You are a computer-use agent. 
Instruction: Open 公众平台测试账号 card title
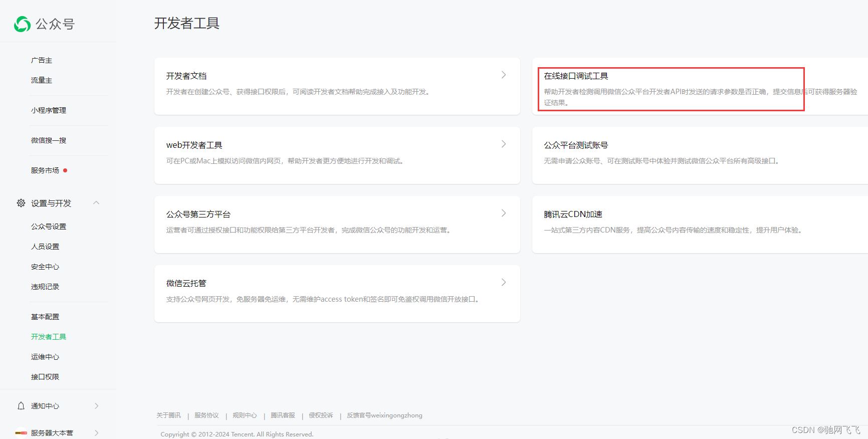click(576, 145)
